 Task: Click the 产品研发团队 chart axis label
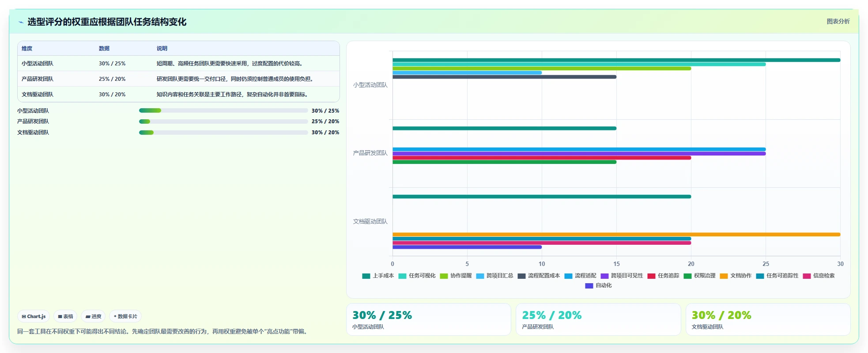[370, 153]
